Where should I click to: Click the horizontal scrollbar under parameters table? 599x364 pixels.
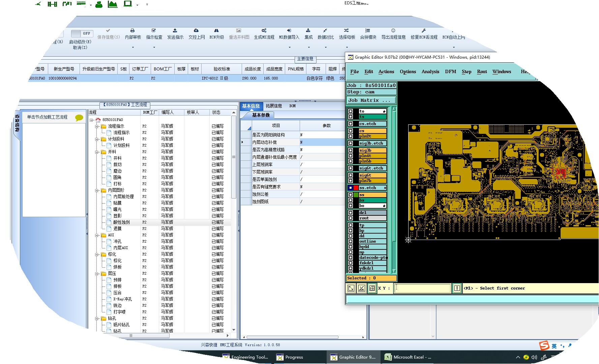pyautogui.click(x=292, y=337)
